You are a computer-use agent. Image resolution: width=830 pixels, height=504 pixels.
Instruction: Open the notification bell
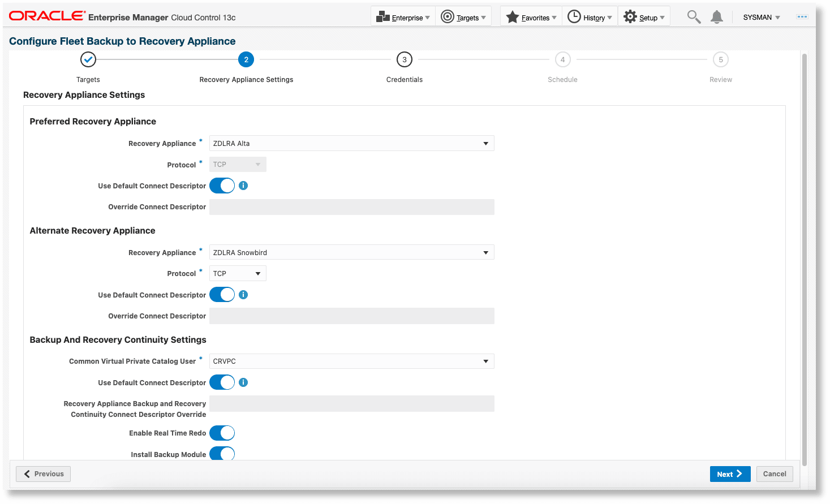click(x=716, y=16)
